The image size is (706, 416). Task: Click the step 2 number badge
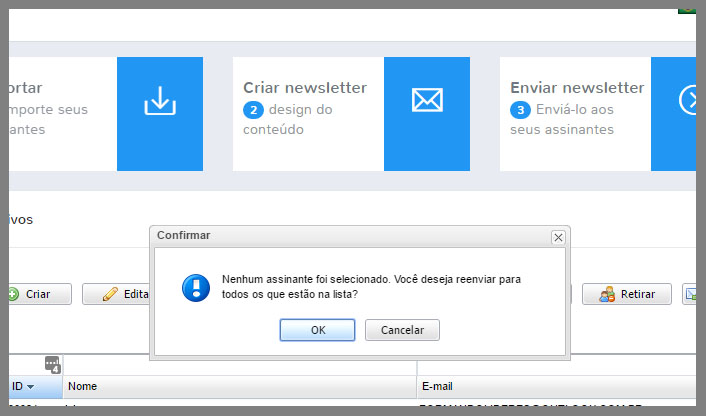coord(253,110)
